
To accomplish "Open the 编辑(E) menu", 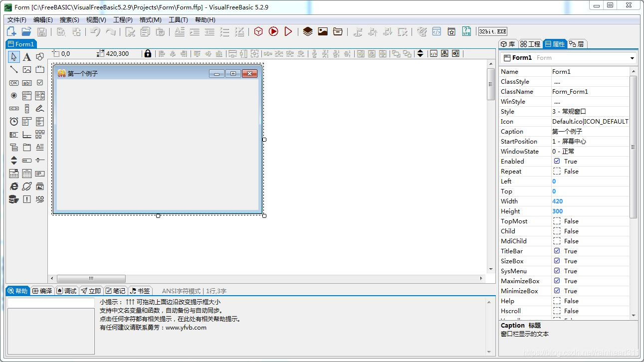I will (x=43, y=20).
